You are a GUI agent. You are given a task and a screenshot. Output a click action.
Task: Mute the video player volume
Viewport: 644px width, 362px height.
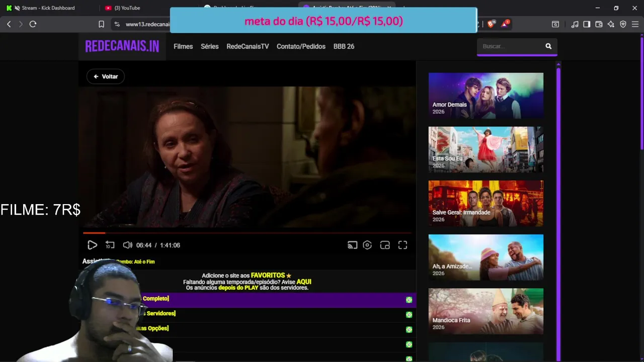[128, 245]
